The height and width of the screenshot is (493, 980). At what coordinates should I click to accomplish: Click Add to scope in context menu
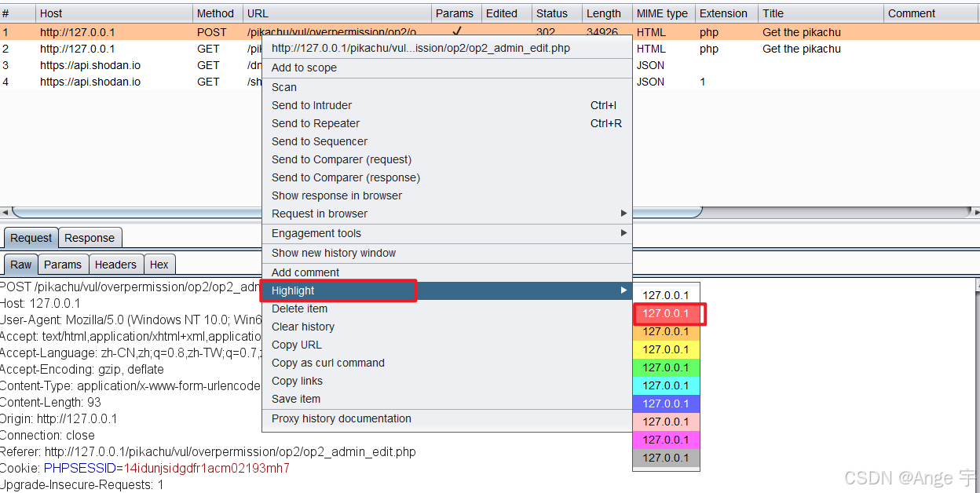coord(447,68)
